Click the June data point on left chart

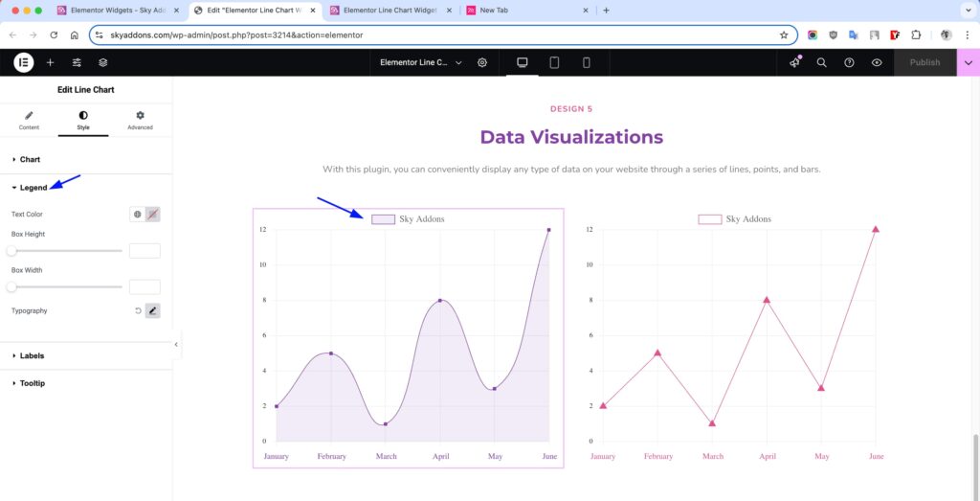548,230
